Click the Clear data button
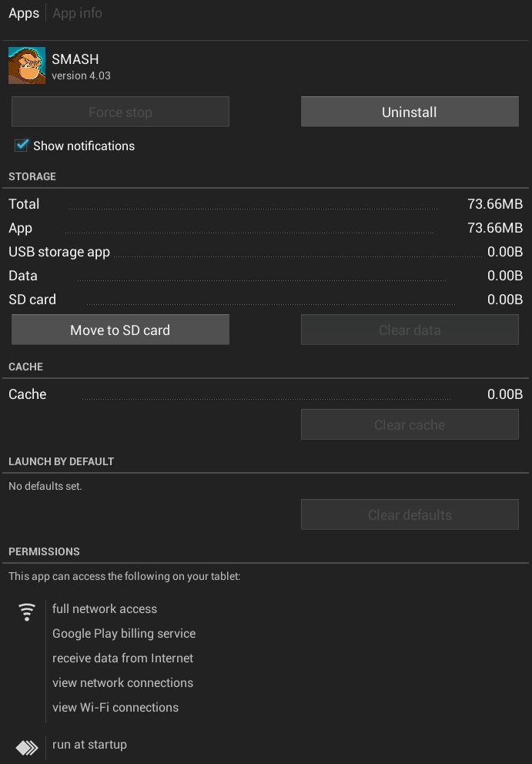The image size is (532, 764). 410,330
